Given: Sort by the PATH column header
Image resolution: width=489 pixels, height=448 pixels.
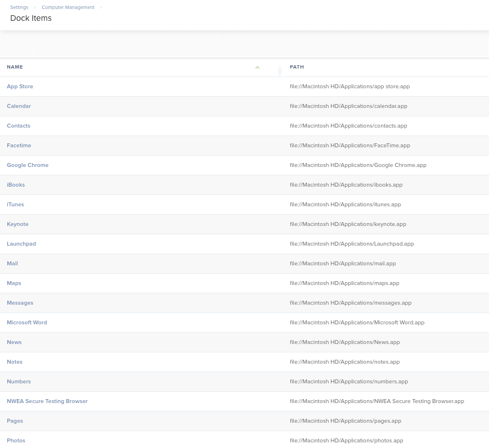Looking at the screenshot, I should click(x=297, y=67).
